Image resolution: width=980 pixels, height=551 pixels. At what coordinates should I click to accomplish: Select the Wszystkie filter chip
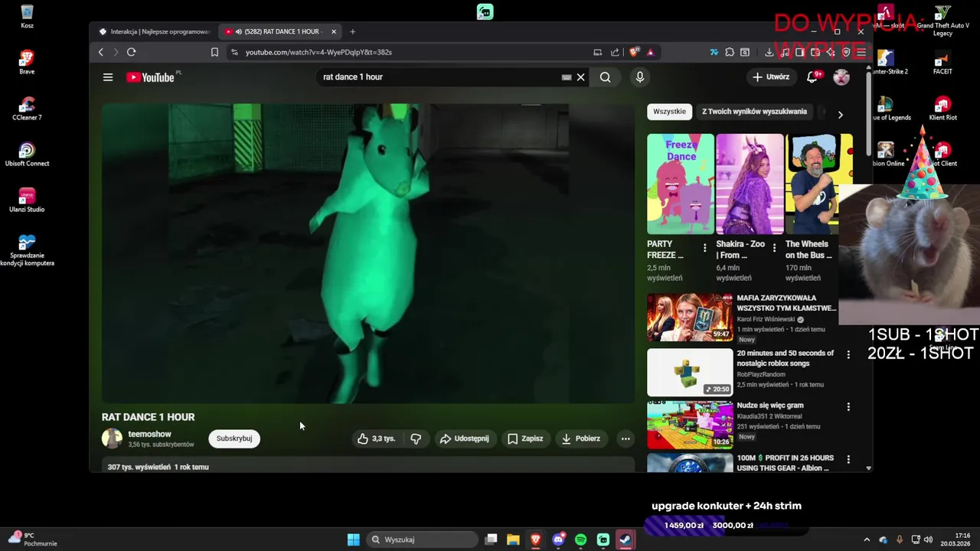point(669,112)
